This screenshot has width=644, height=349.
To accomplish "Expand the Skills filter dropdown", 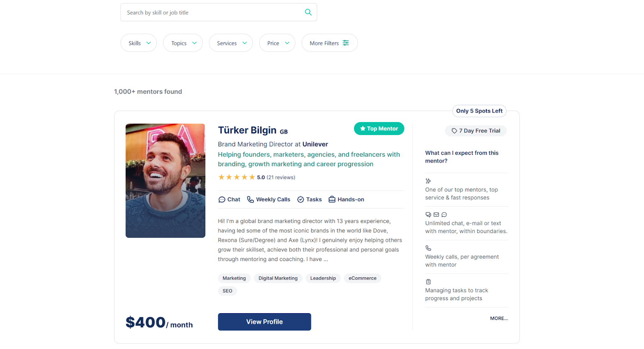I will coord(139,43).
